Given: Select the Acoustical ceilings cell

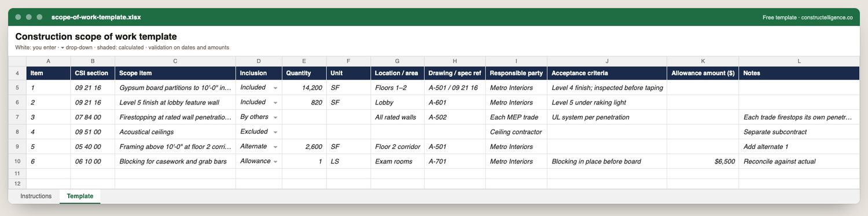Looking at the screenshot, I should [x=175, y=132].
